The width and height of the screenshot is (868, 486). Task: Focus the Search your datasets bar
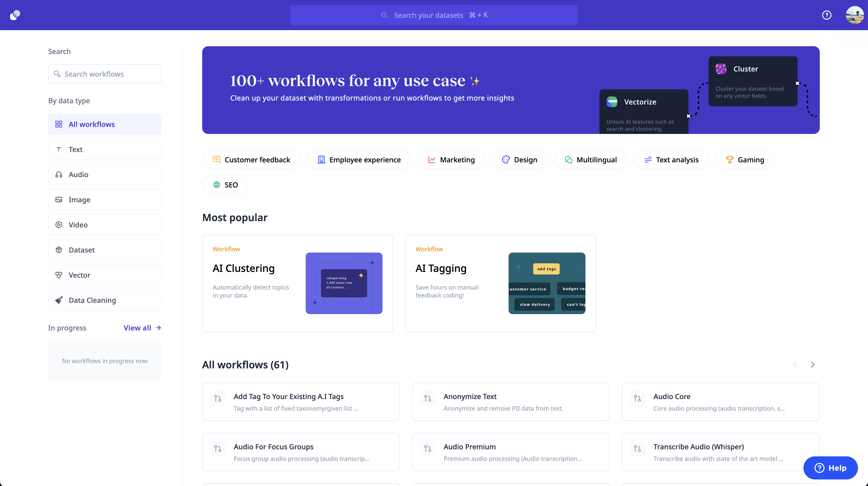coord(434,15)
